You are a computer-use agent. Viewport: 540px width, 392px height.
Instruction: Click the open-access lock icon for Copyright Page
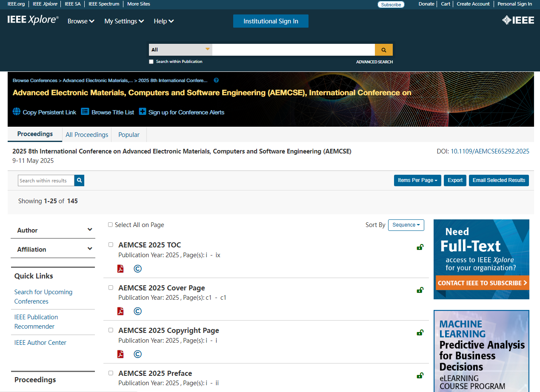(x=420, y=332)
